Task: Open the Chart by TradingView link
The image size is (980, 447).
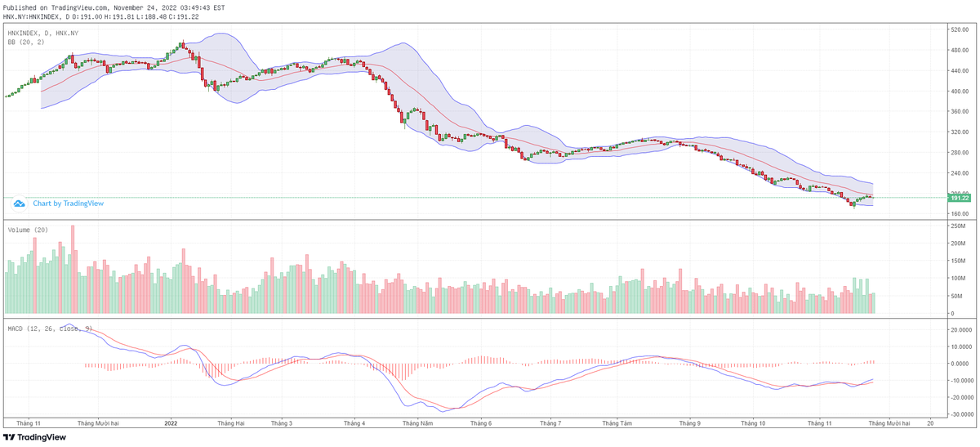Action: point(68,203)
